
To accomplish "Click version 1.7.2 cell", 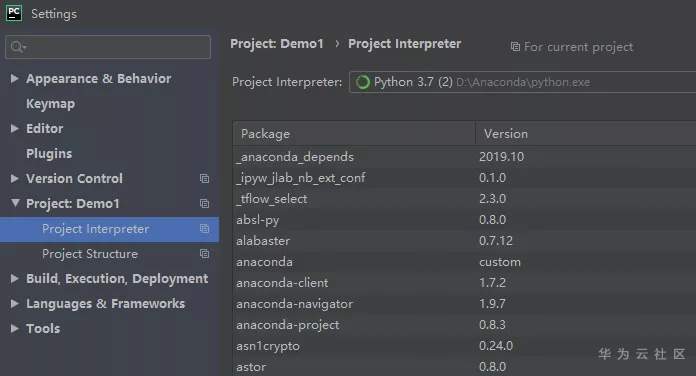I will tap(492, 283).
